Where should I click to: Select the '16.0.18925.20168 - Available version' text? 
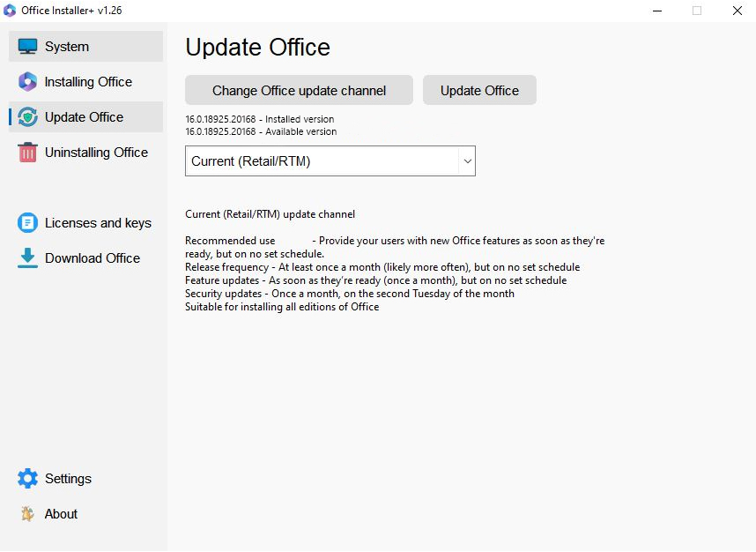coord(261,131)
